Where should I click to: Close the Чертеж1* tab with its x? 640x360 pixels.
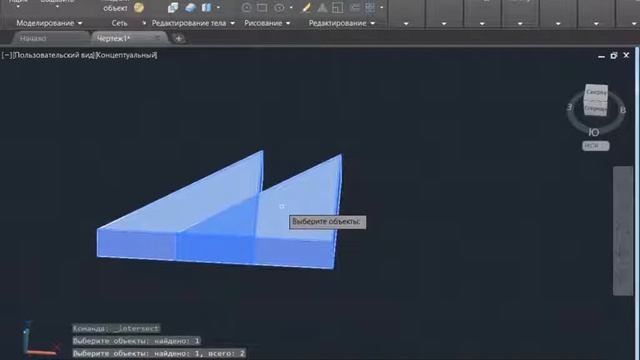coord(158,38)
